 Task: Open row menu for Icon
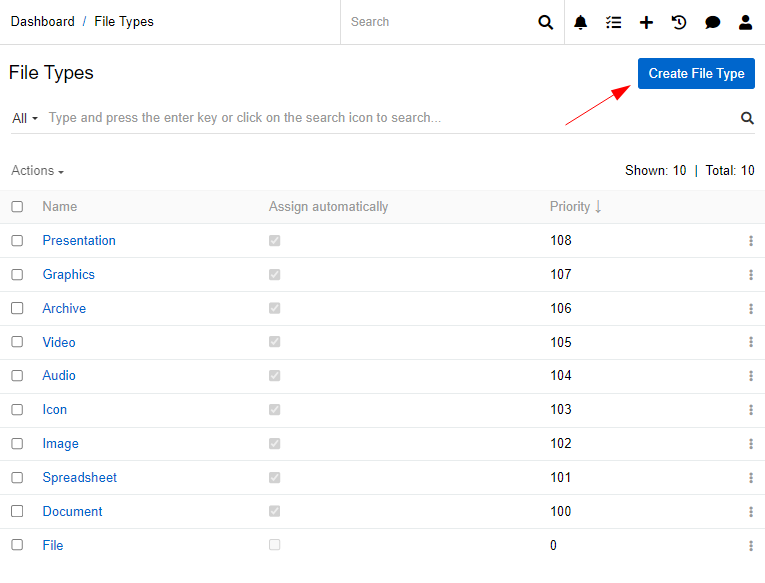tap(751, 410)
